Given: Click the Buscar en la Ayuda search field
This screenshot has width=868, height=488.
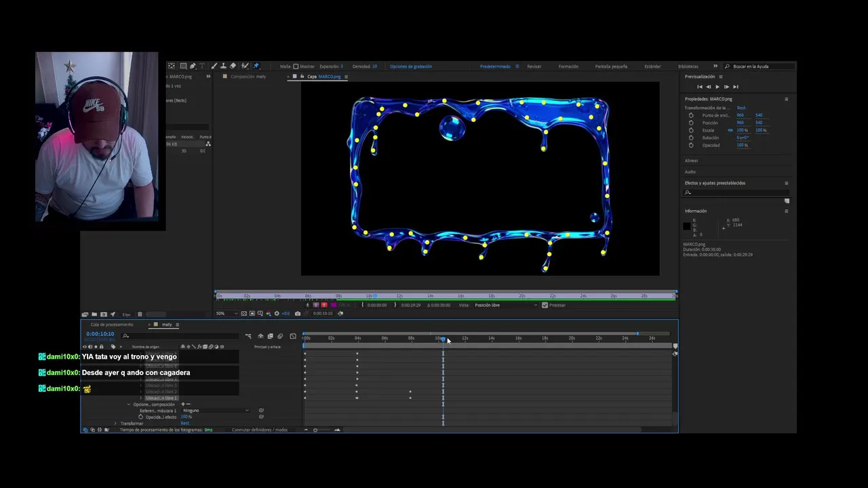Looking at the screenshot, I should click(x=759, y=66).
